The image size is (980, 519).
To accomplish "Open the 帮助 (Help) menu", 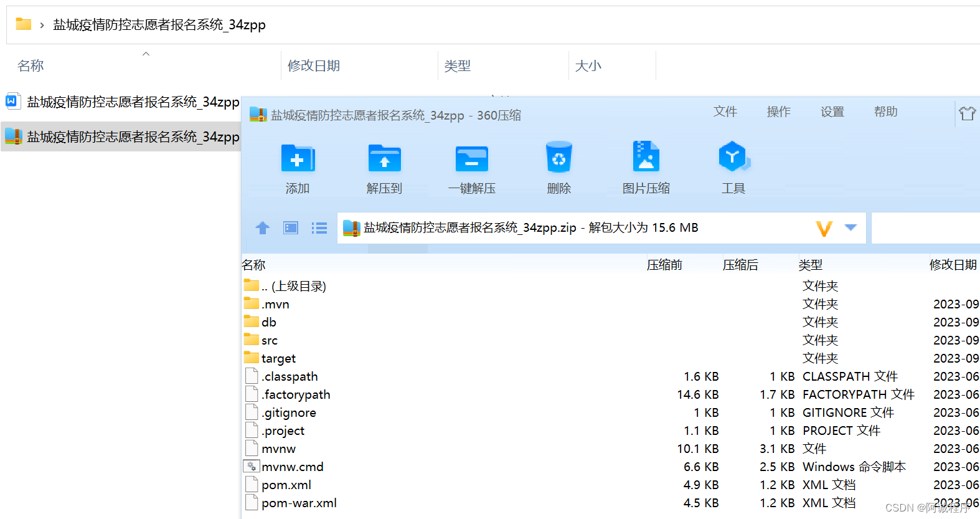I will click(x=886, y=112).
